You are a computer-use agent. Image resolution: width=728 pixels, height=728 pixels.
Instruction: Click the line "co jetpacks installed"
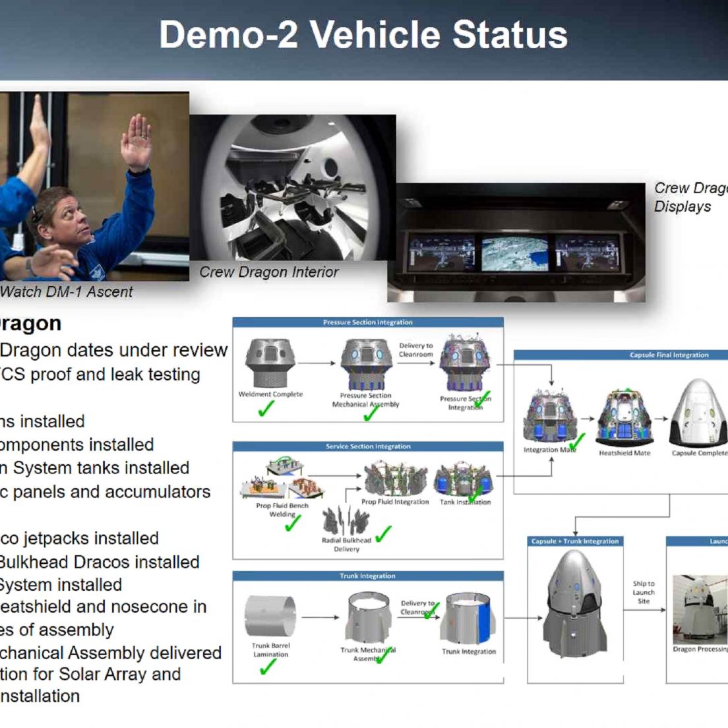coord(79,539)
